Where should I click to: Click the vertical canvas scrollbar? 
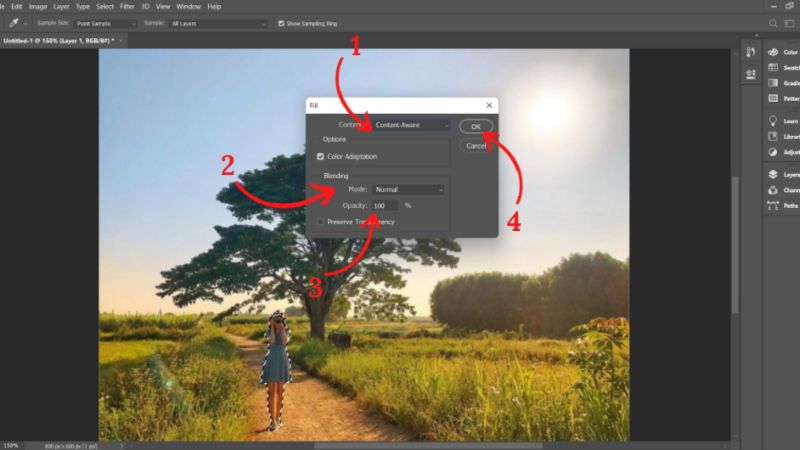(735, 245)
